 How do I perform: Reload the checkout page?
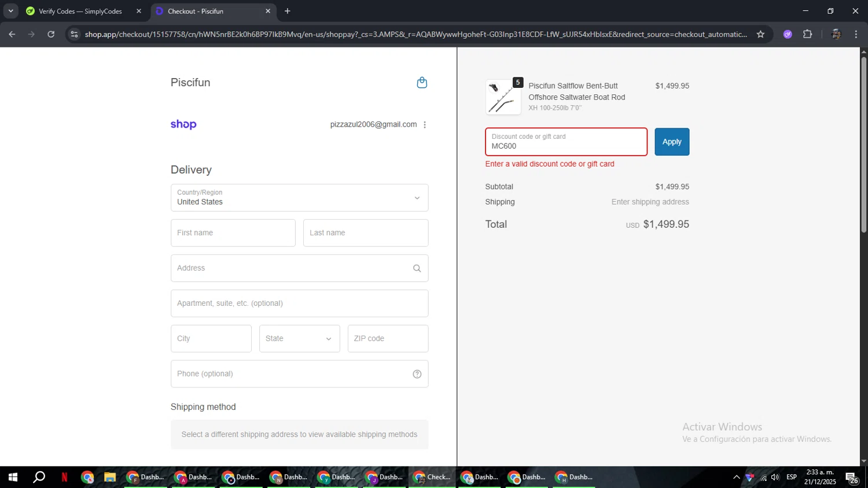tap(51, 34)
